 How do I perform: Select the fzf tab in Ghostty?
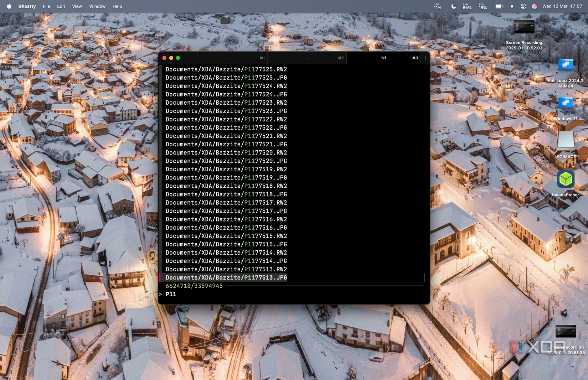pos(383,58)
